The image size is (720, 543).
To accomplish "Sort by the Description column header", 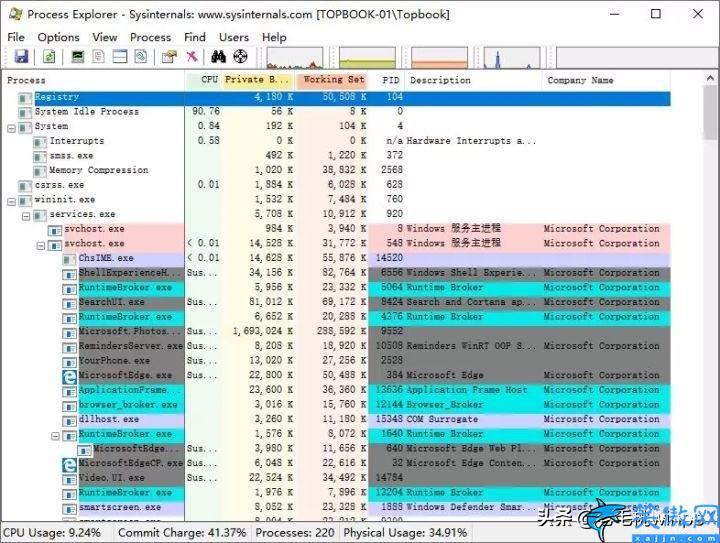I will (473, 80).
